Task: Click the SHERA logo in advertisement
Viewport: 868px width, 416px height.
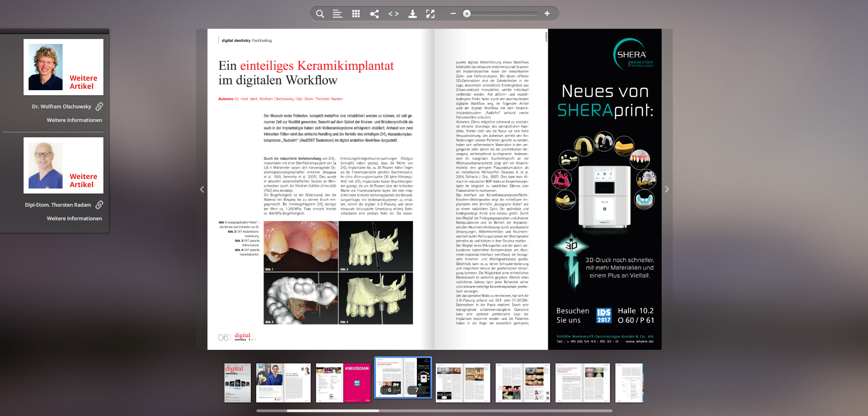Action: (633, 54)
